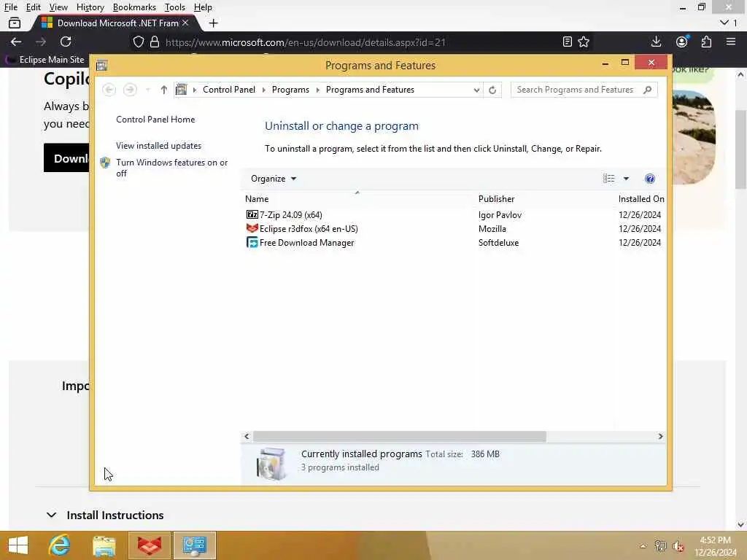Click the Programs and Features title icon
Screen dimensions: 747x560
click(101, 65)
